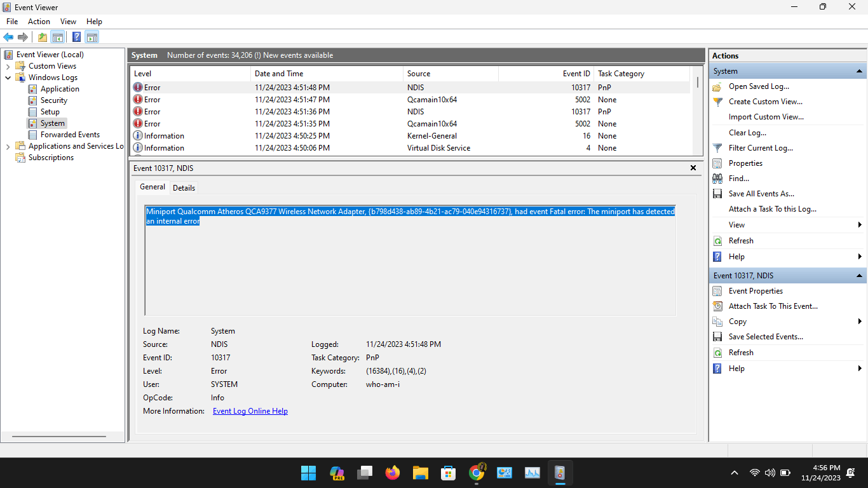Click Create Custom View action
Viewport: 868px width, 488px height.
click(x=766, y=102)
